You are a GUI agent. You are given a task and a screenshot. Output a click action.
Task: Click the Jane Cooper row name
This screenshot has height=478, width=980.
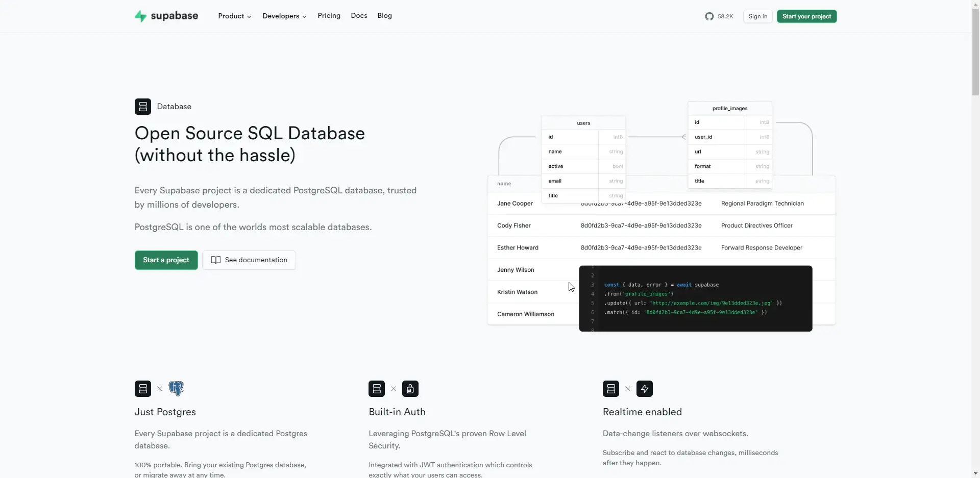pyautogui.click(x=515, y=204)
